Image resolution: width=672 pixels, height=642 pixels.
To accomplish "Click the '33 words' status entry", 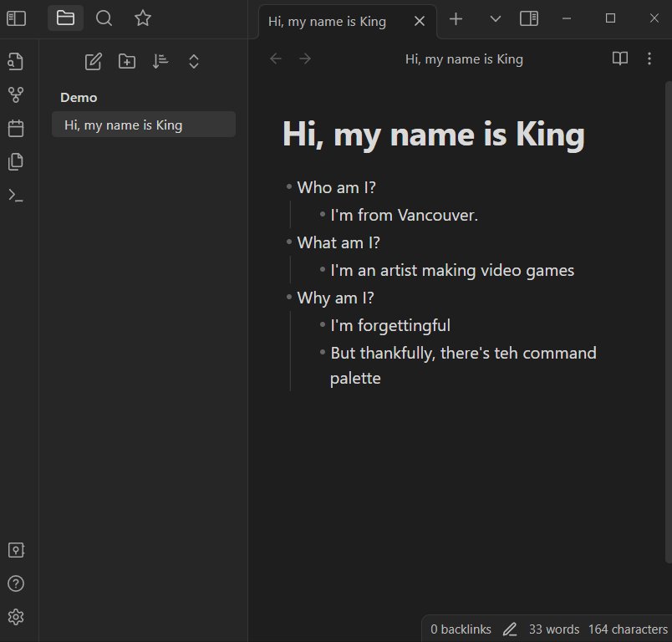I will [x=553, y=629].
